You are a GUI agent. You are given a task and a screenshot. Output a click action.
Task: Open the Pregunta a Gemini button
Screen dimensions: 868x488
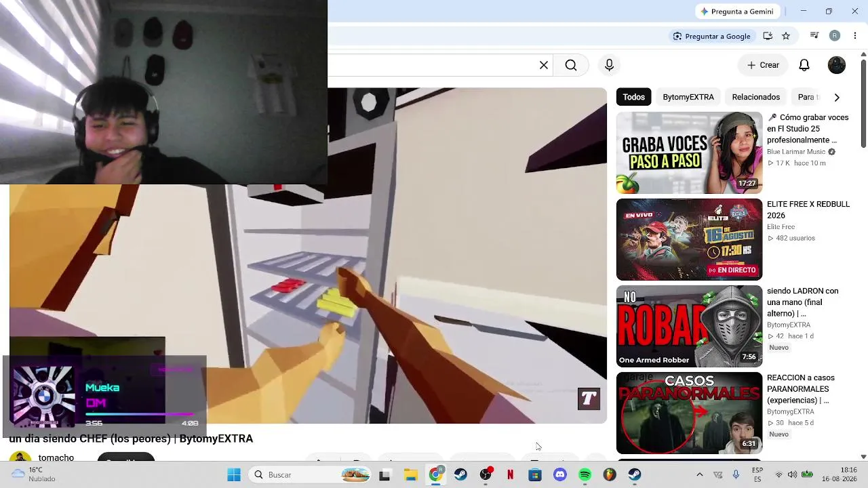(x=737, y=12)
